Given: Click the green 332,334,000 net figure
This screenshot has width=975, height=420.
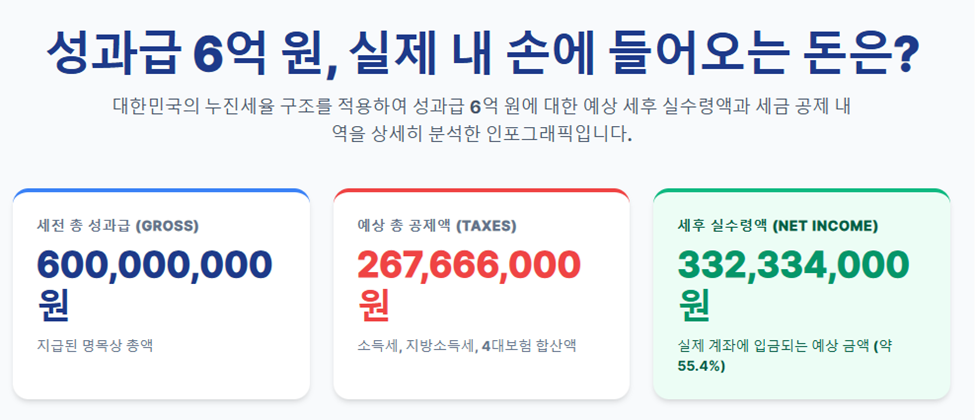Looking at the screenshot, I should coord(793,265).
